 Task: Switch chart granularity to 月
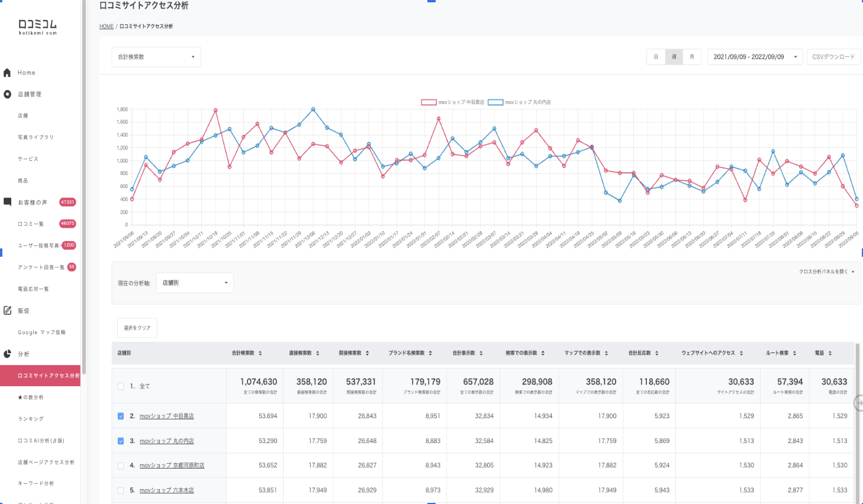pos(692,57)
